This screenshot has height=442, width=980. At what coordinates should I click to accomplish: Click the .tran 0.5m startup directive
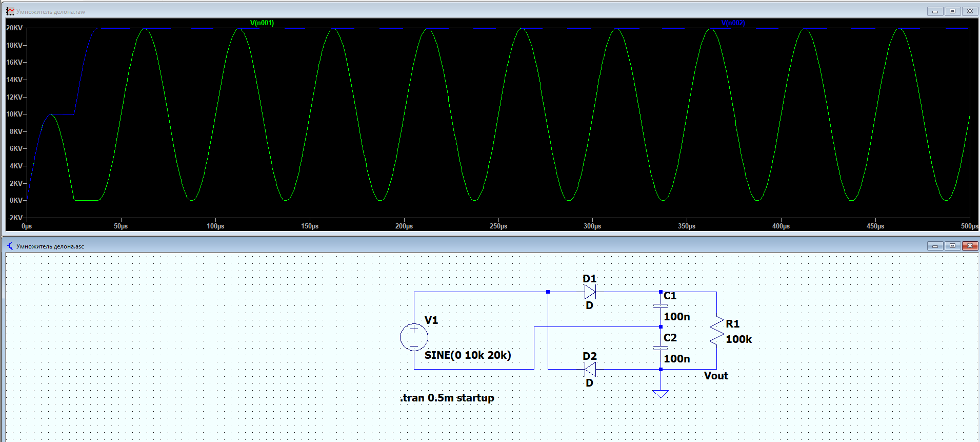pos(447,398)
